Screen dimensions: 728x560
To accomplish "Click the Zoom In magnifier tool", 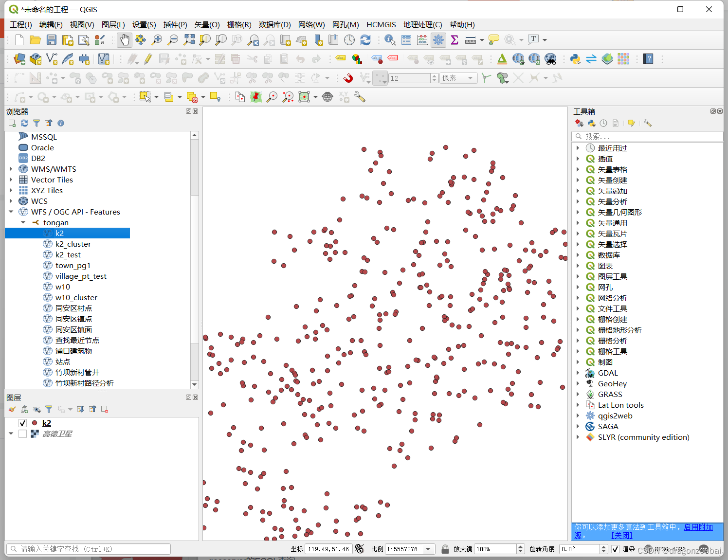I will [157, 40].
